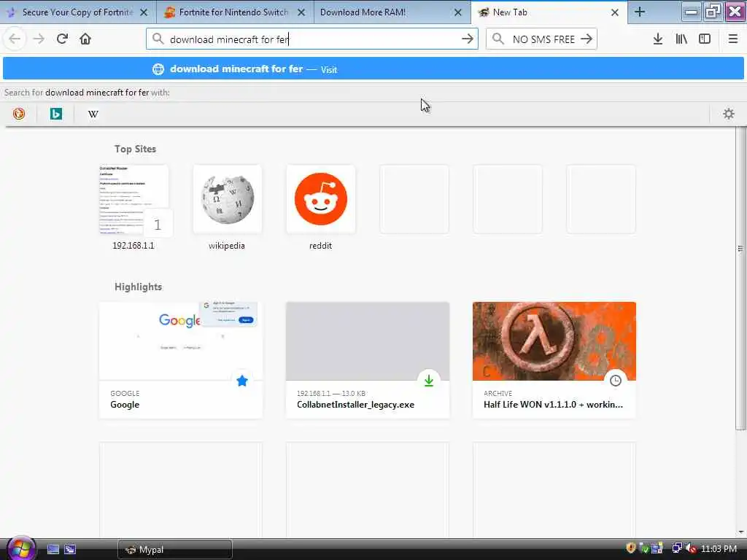Open a new tab with plus button
This screenshot has height=560, width=747.
(640, 12)
